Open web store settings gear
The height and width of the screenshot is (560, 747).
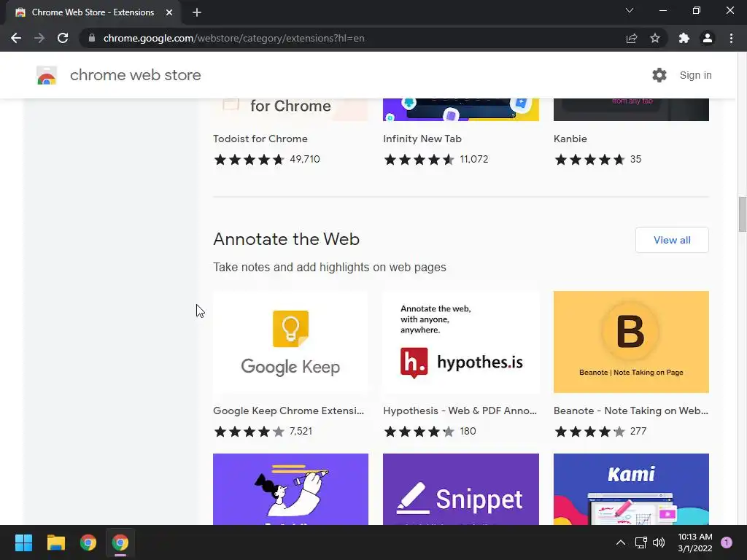click(x=659, y=75)
